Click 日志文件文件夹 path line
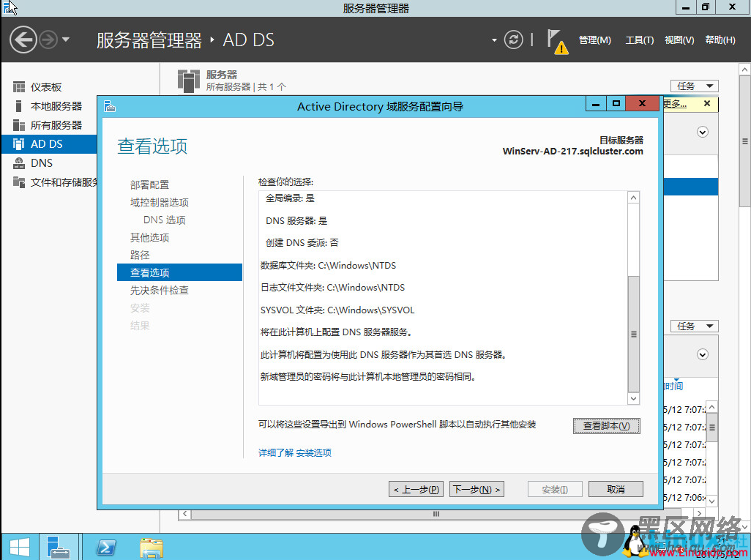 click(x=332, y=288)
